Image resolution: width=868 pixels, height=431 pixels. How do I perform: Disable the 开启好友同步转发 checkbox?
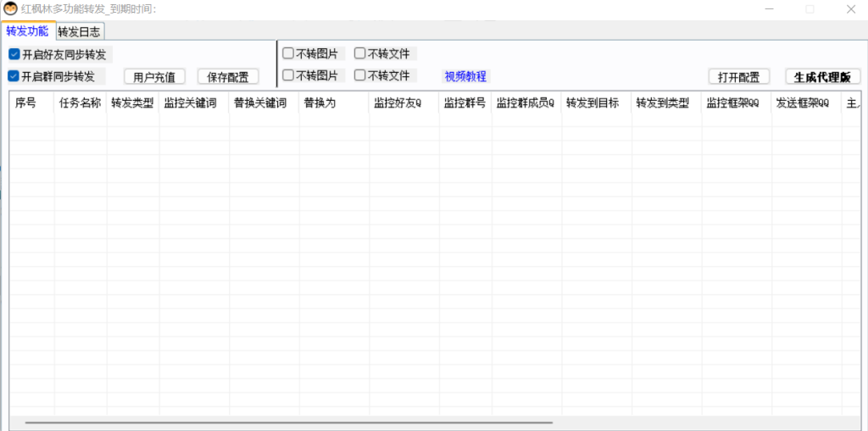click(x=14, y=54)
